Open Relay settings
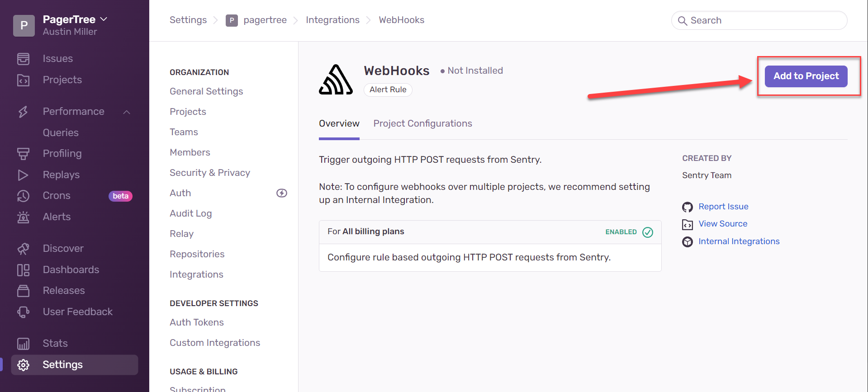 click(181, 234)
